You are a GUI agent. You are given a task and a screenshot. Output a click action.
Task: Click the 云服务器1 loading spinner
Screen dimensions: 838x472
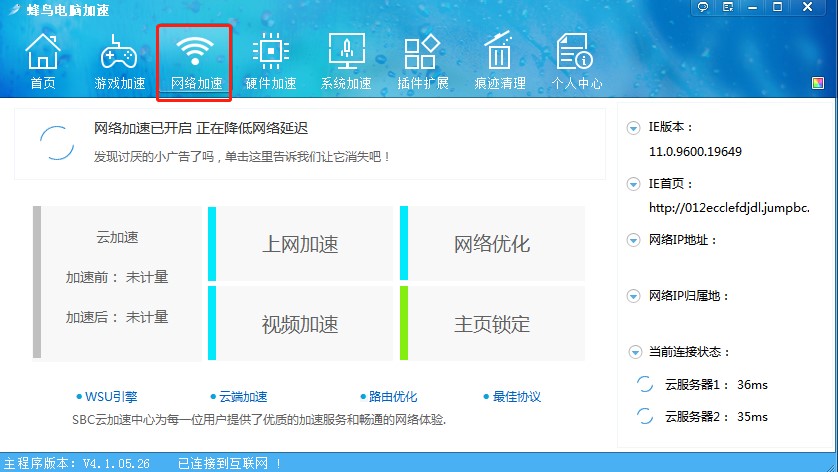pyautogui.click(x=645, y=384)
